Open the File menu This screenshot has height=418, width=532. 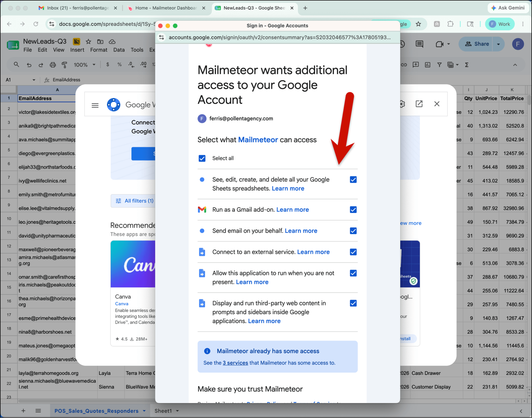pos(27,50)
